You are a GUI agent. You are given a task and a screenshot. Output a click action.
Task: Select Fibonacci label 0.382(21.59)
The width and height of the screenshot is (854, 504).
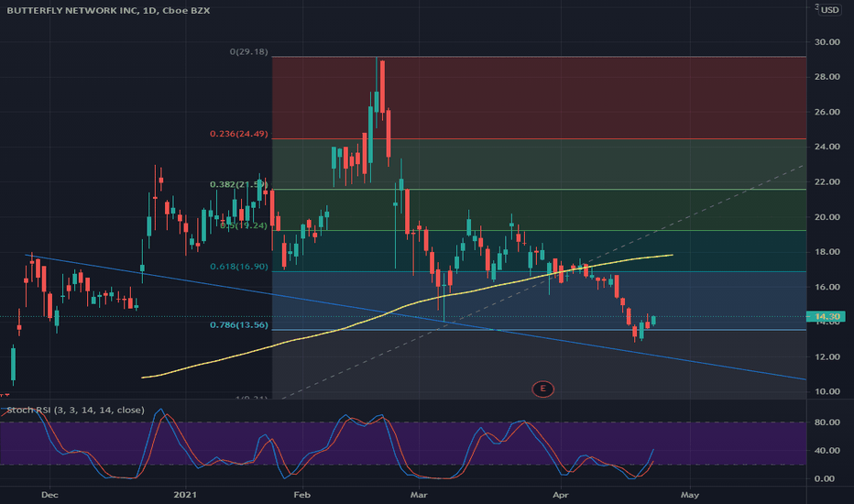point(239,184)
